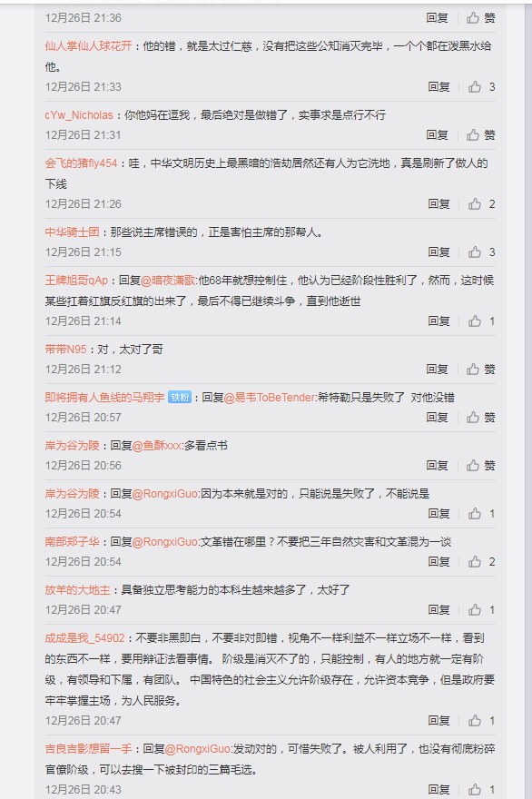Reply to 带带N95's comment
Image resolution: width=532 pixels, height=799 pixels.
(x=438, y=369)
